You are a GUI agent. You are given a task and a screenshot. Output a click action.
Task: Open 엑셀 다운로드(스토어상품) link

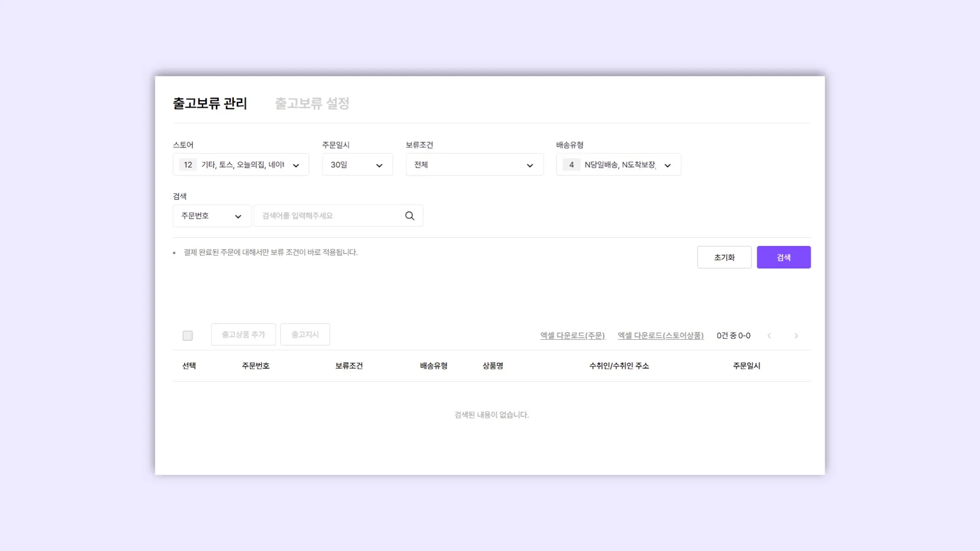(660, 336)
